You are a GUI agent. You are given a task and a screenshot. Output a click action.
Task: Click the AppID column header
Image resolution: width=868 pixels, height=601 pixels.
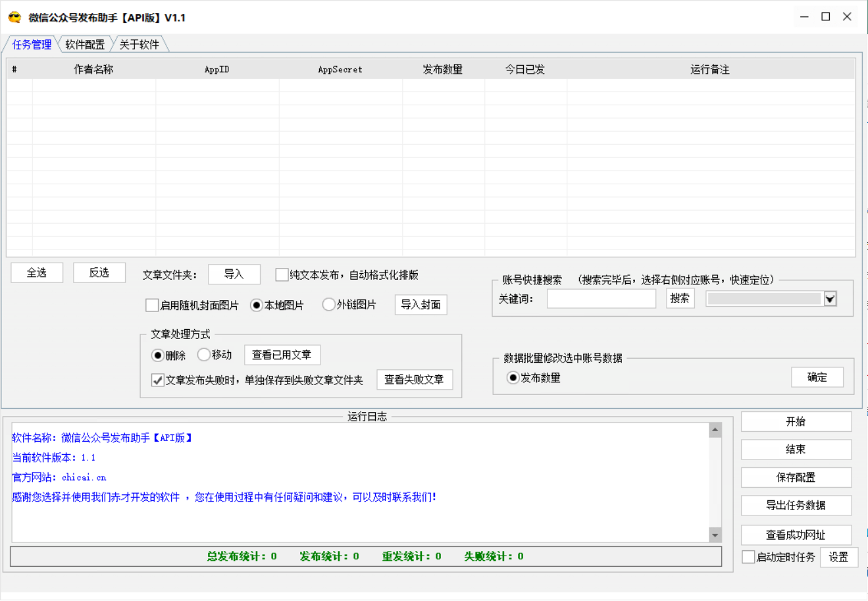217,69
